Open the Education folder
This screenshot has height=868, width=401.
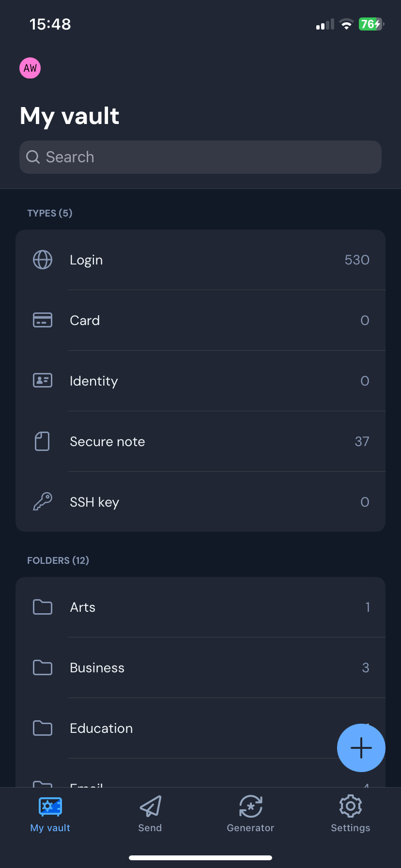101,728
